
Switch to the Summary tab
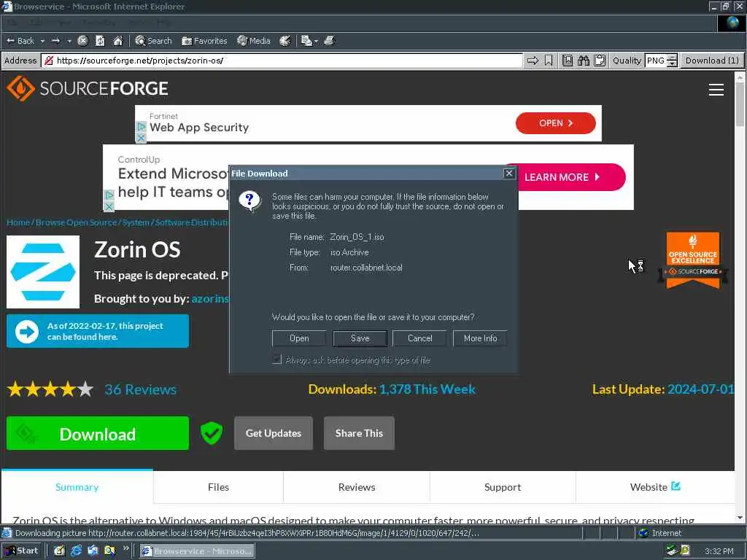pyautogui.click(x=77, y=487)
